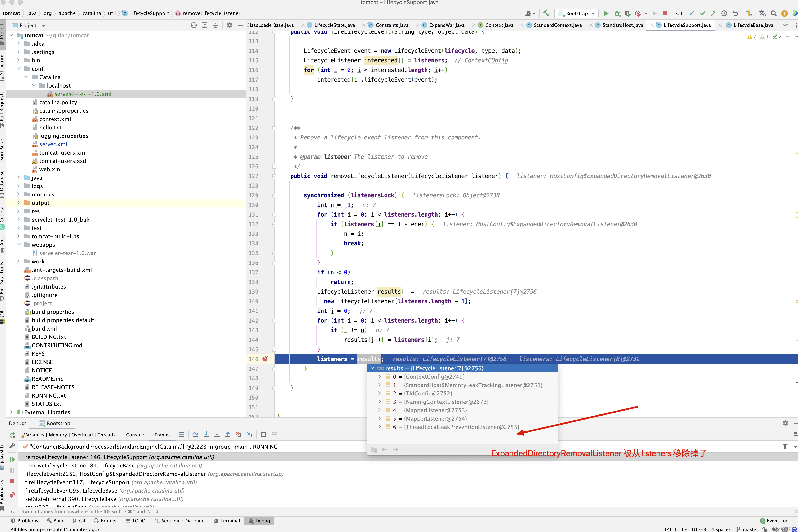Image resolution: width=798 pixels, height=532 pixels.
Task: Open Event Log
Action: pyautogui.click(x=774, y=520)
